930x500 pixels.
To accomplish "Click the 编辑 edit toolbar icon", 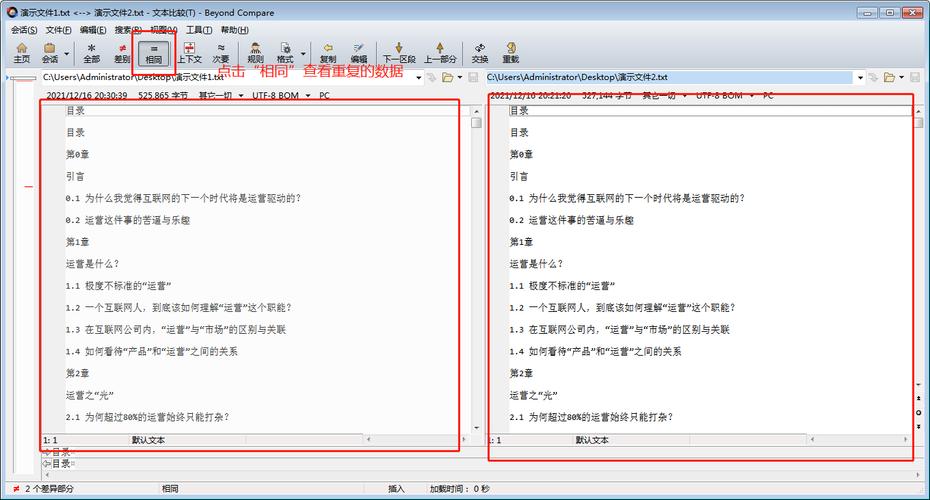I will (358, 53).
